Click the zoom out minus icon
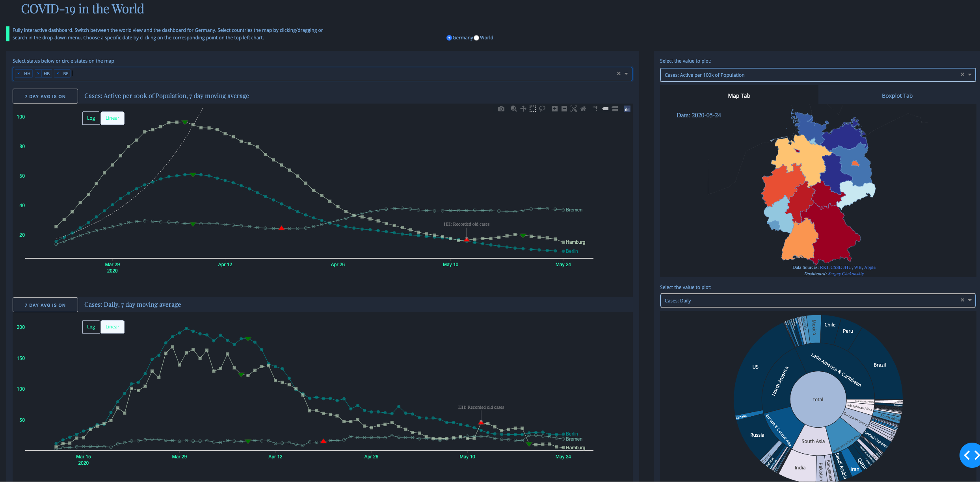This screenshot has height=482, width=980. click(564, 109)
